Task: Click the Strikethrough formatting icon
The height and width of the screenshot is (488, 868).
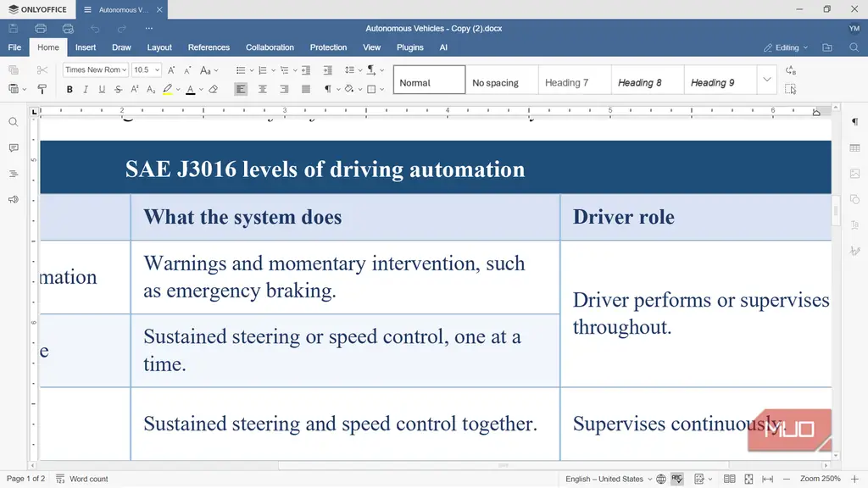Action: click(118, 89)
